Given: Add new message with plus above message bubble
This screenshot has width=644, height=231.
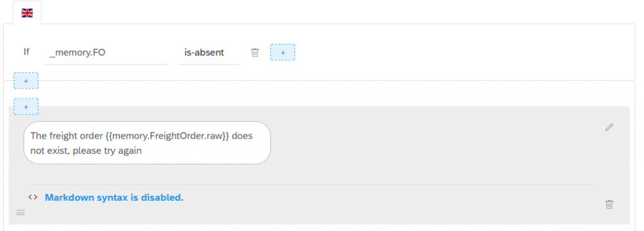Looking at the screenshot, I should pyautogui.click(x=26, y=107).
